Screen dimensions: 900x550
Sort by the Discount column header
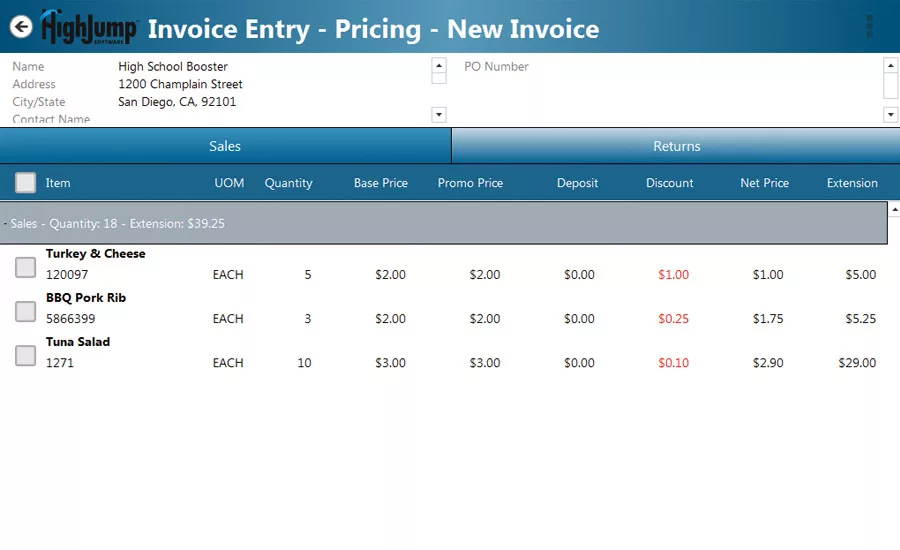coord(669,183)
